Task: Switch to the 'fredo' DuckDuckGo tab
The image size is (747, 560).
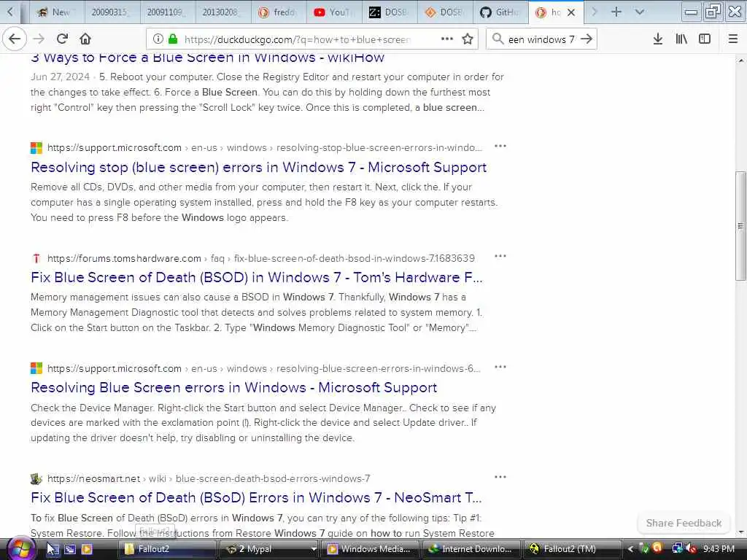Action: pyautogui.click(x=279, y=12)
